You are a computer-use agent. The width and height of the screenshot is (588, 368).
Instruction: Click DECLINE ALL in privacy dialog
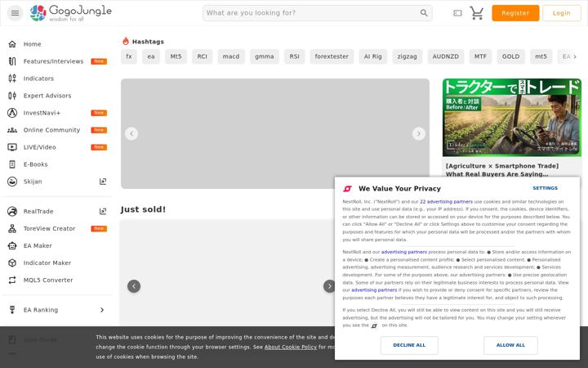(409, 345)
